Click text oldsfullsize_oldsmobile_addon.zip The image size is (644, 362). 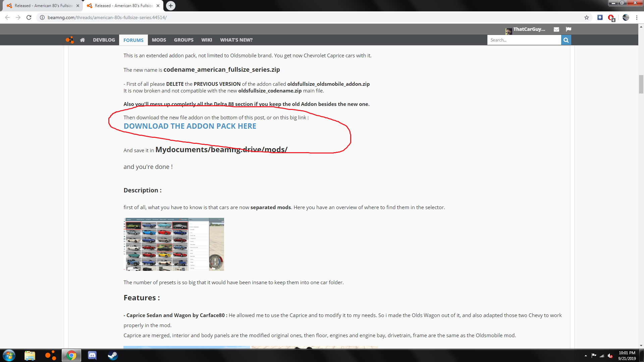(x=328, y=84)
